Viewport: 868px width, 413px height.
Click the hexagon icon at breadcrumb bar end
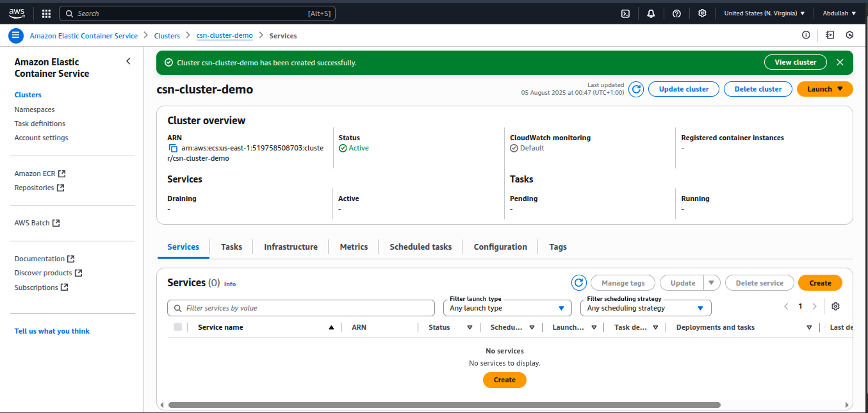[x=849, y=35]
